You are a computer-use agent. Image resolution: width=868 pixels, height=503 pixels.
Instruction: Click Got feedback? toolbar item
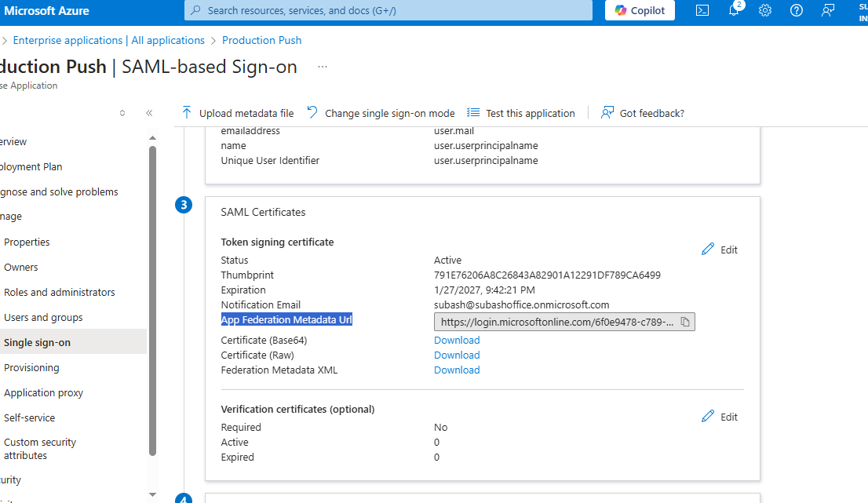coord(642,113)
